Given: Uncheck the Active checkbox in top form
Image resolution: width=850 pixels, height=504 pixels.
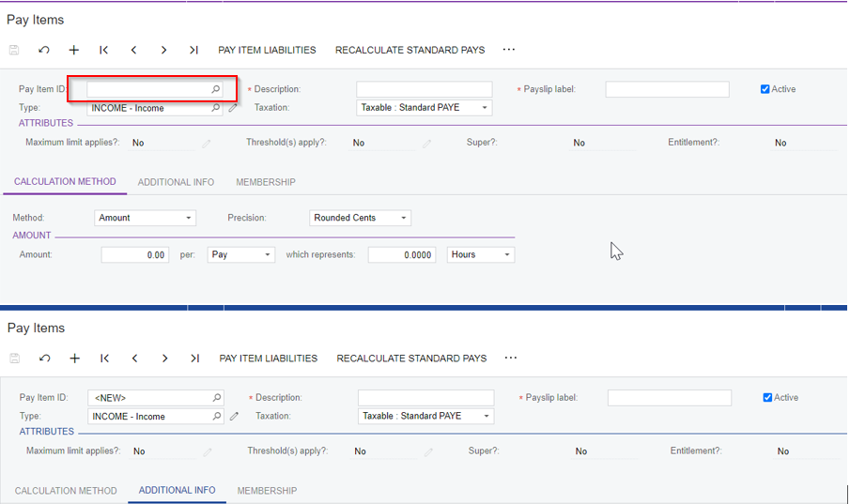Looking at the screenshot, I should point(765,89).
